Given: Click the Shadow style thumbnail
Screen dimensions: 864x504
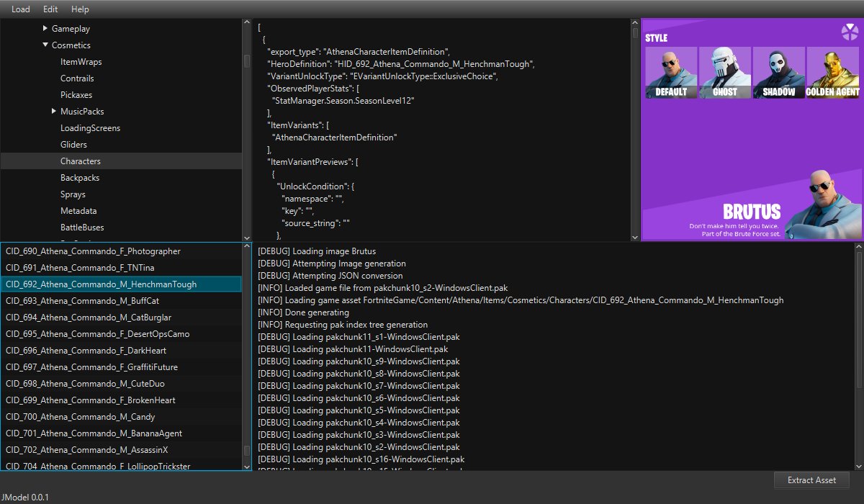Looking at the screenshot, I should pos(779,73).
